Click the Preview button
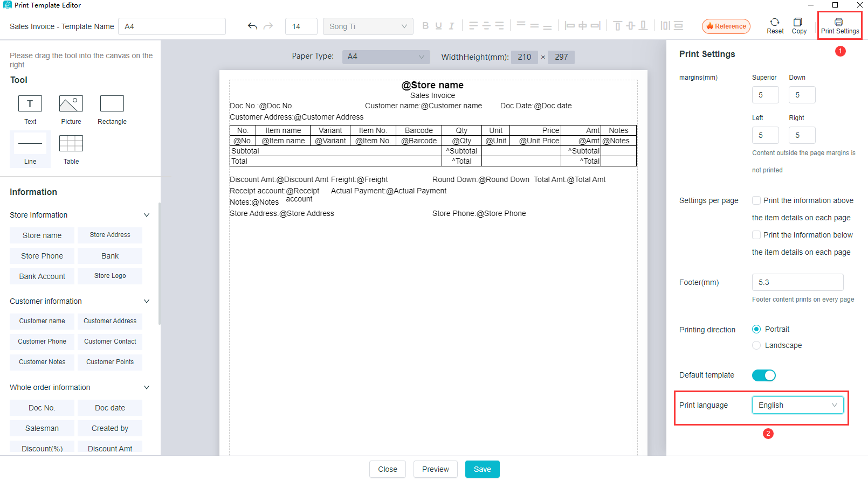The image size is (868, 481). 435,469
